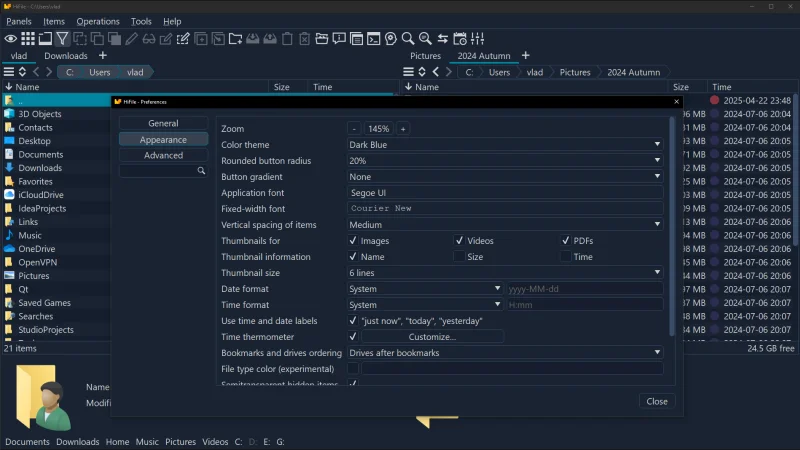Click Videos bookmark in bottom bar
Image resolution: width=800 pixels, height=450 pixels.
point(215,441)
